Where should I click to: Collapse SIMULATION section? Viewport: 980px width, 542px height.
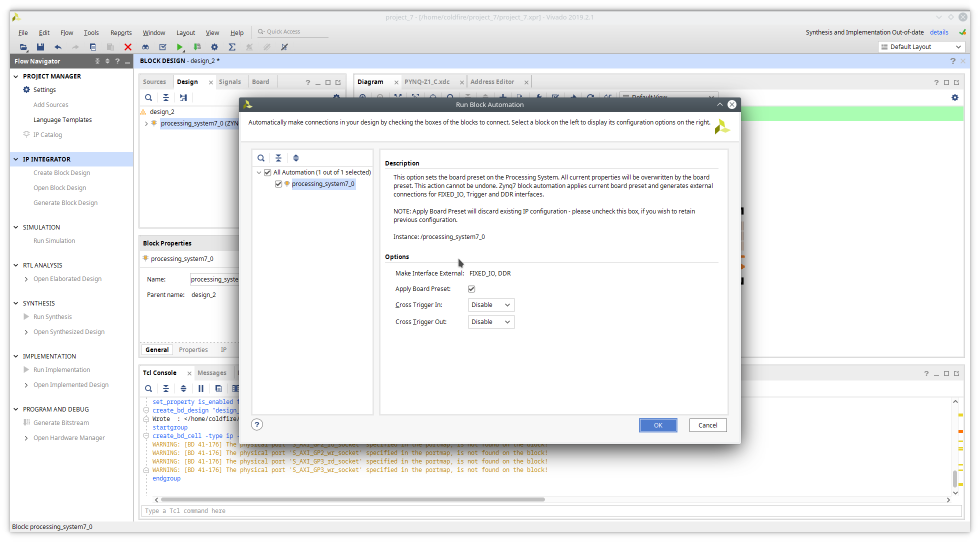[x=16, y=227]
